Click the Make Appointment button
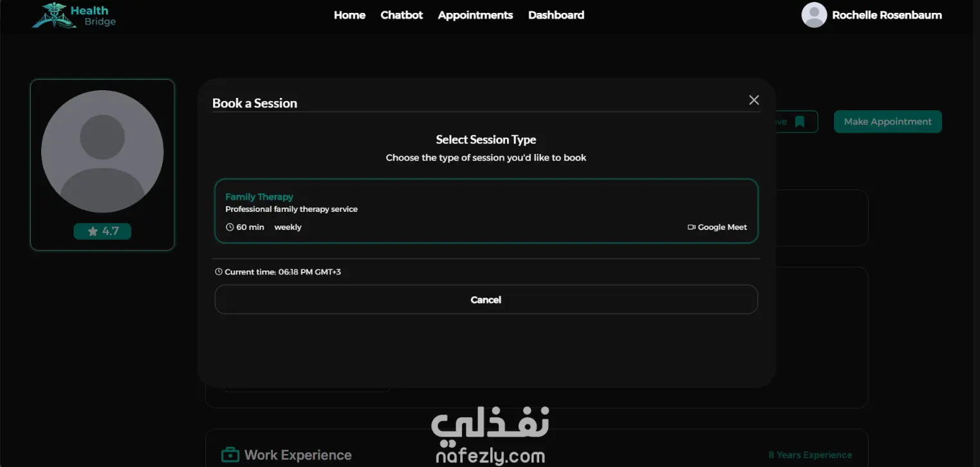This screenshot has height=467, width=980. (888, 122)
